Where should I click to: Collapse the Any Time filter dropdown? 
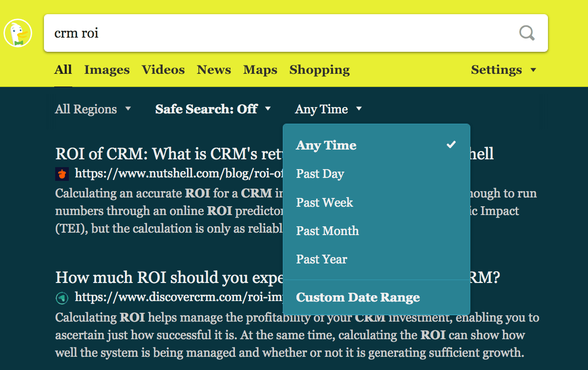coord(328,109)
